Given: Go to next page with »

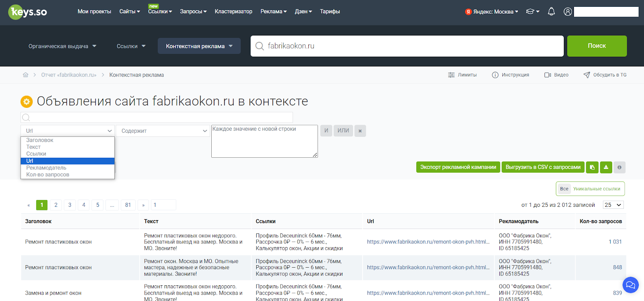Looking at the screenshot, I should (143, 205).
